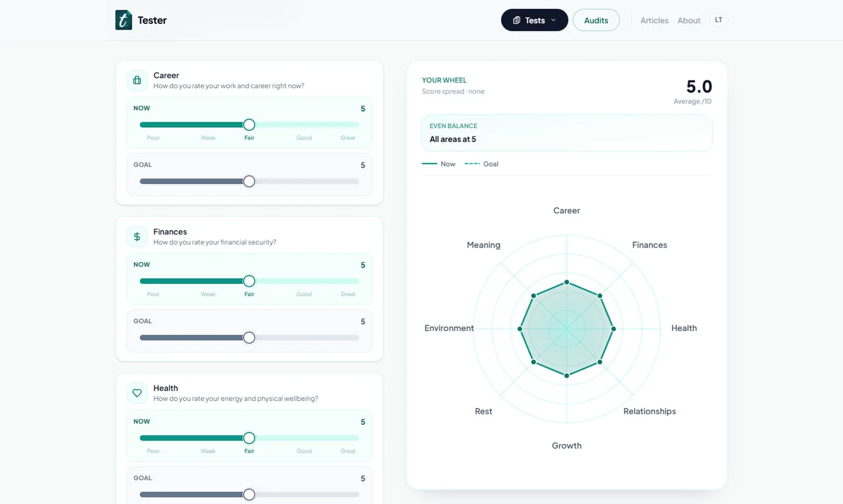Go to Articles
843x504 pixels.
click(654, 20)
